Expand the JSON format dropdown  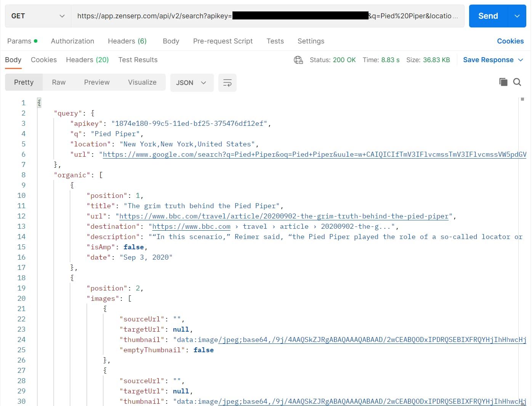192,83
